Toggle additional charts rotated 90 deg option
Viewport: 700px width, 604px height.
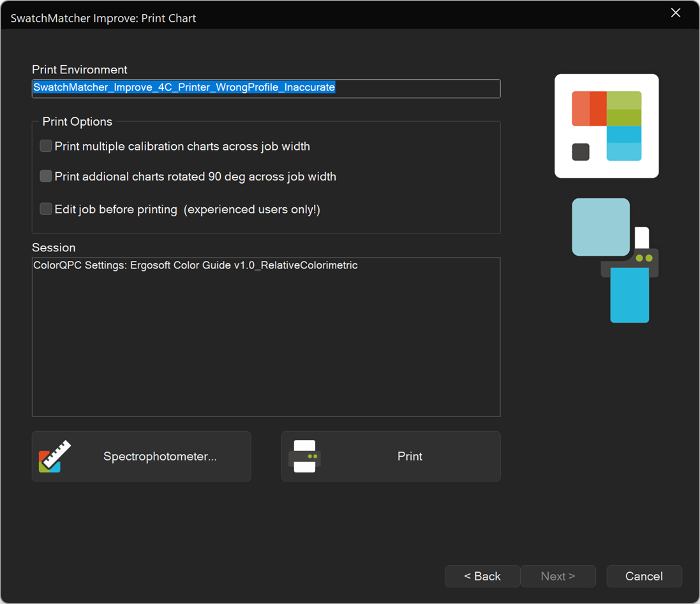click(46, 176)
